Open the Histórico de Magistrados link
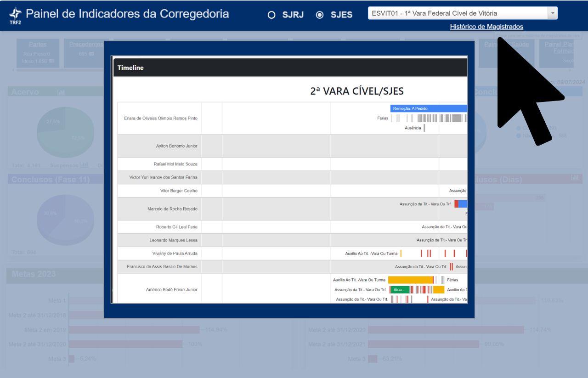 point(486,27)
